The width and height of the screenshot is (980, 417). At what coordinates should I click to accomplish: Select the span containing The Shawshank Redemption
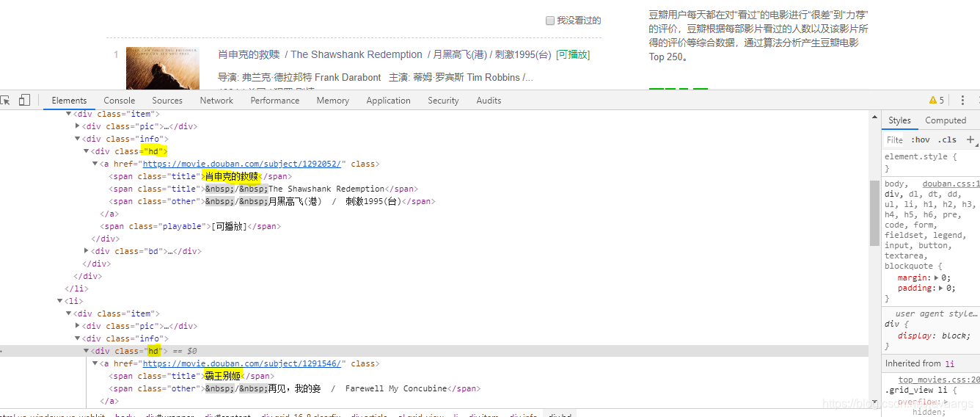(263, 189)
